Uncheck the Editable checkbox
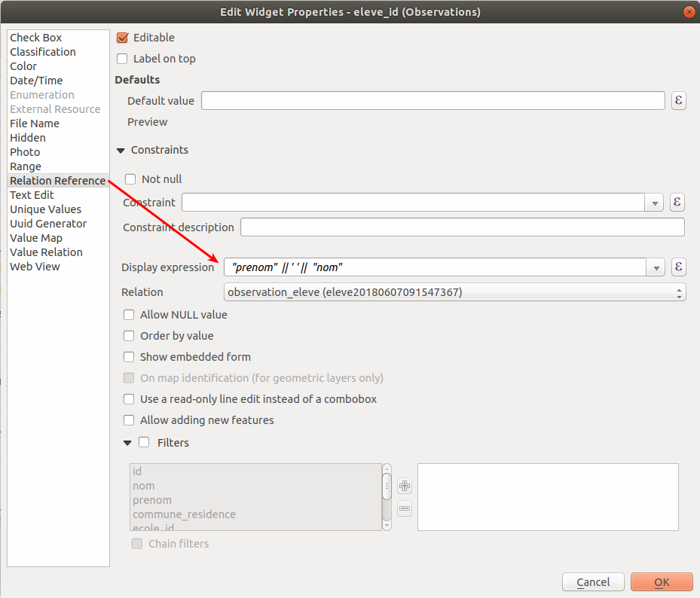 pos(122,38)
